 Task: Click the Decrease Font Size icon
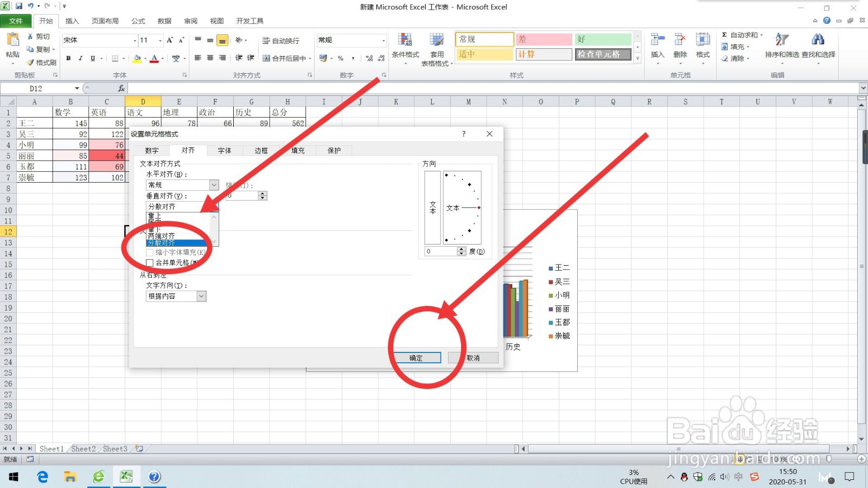(181, 40)
